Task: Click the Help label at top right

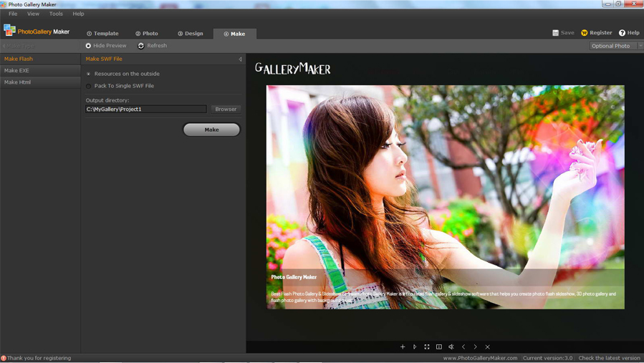Action: (x=633, y=33)
